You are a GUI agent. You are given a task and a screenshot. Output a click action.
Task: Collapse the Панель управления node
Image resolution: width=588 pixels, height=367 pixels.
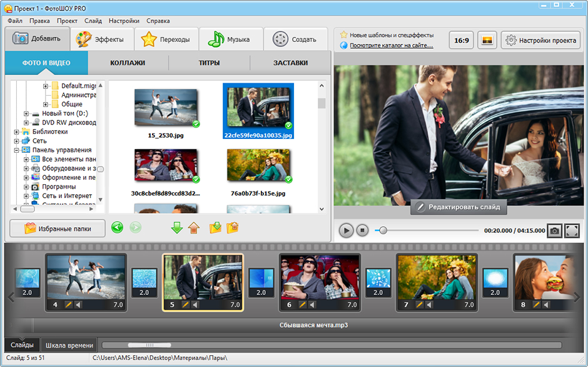(x=16, y=150)
